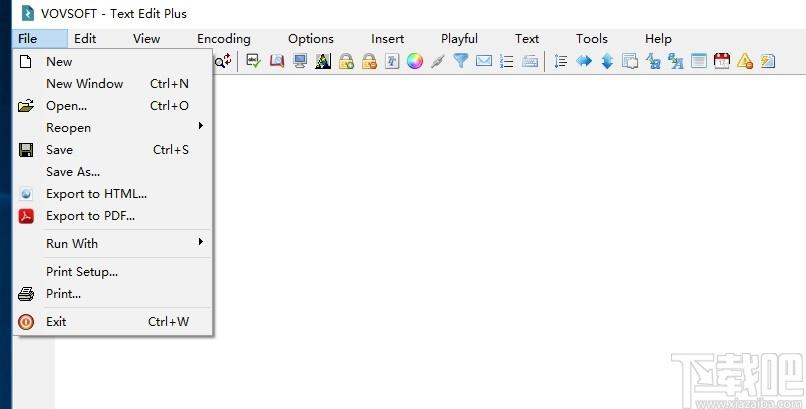The image size is (806, 409).
Task: Click the red calendar date icon
Action: pyautogui.click(x=722, y=61)
